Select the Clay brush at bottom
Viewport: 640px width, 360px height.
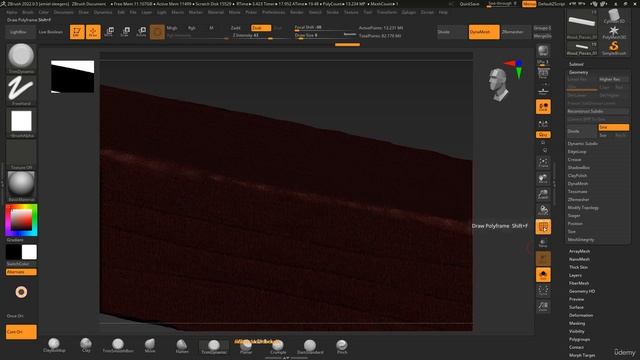point(86,345)
